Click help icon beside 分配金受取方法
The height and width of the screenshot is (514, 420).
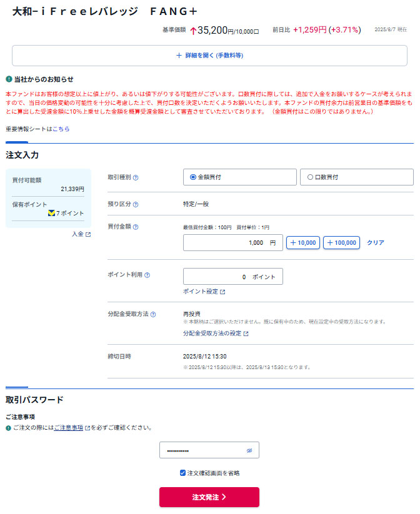click(153, 314)
